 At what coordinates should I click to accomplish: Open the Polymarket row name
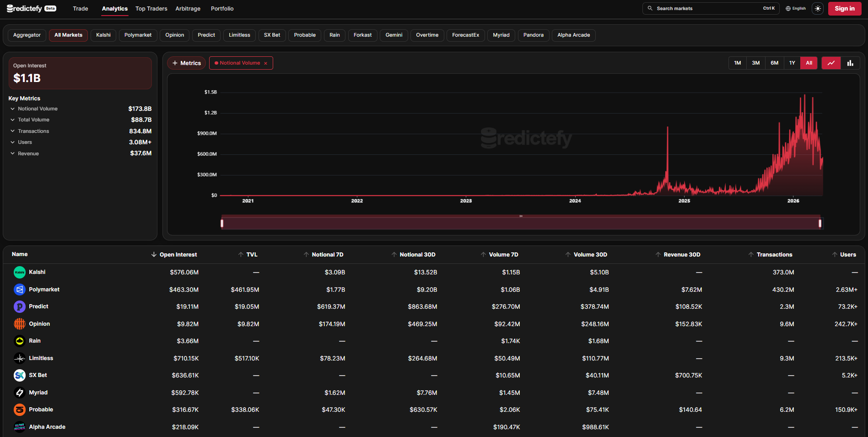(44, 290)
